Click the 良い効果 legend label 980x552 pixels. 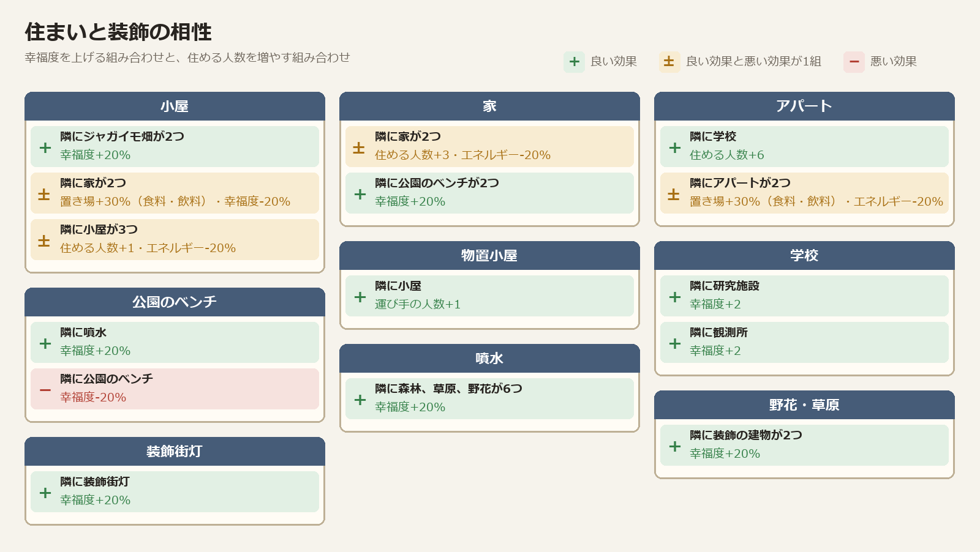pos(614,61)
